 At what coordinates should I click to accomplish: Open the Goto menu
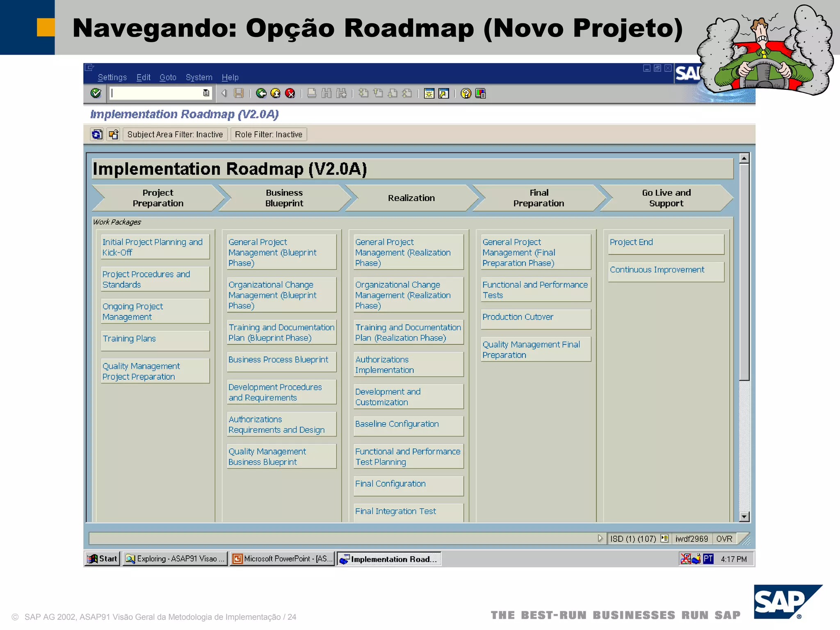(x=168, y=77)
